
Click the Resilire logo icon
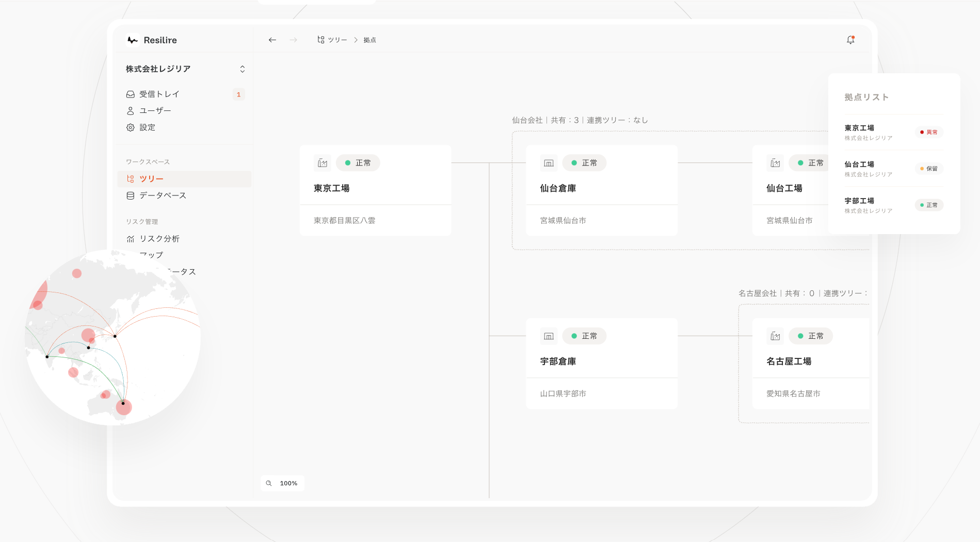(133, 40)
